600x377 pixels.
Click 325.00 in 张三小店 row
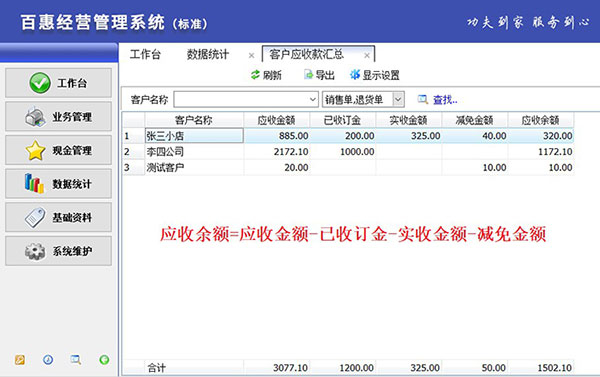coord(409,136)
